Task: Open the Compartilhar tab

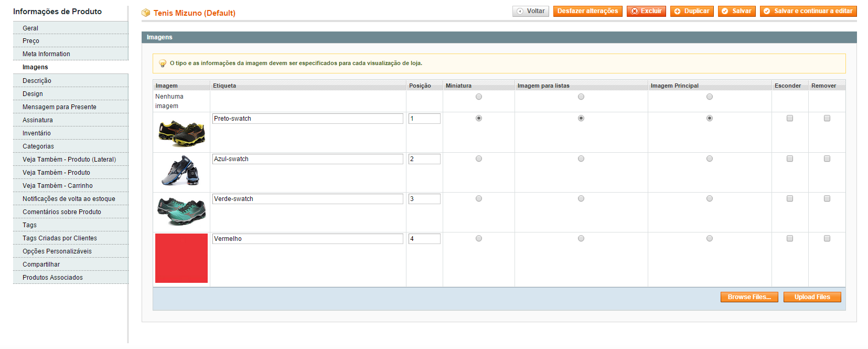Action: click(70, 265)
